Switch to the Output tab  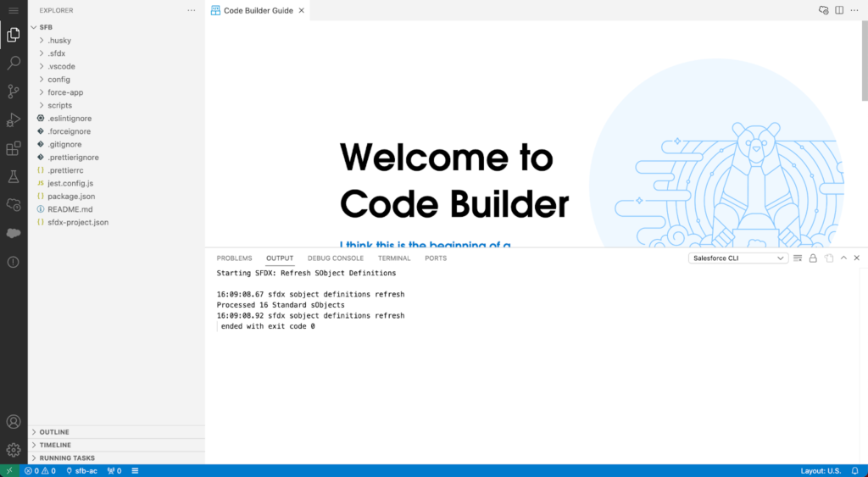[280, 258]
